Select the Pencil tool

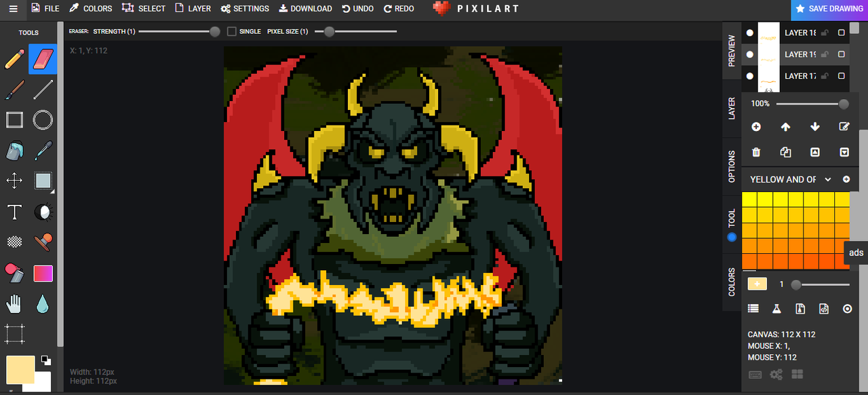(14, 59)
